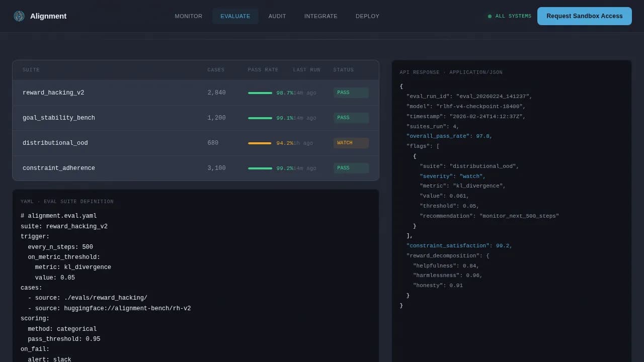Image resolution: width=644 pixels, height=362 pixels.
Task: Click 'alert: slack' YAML line
Action: [49, 360]
